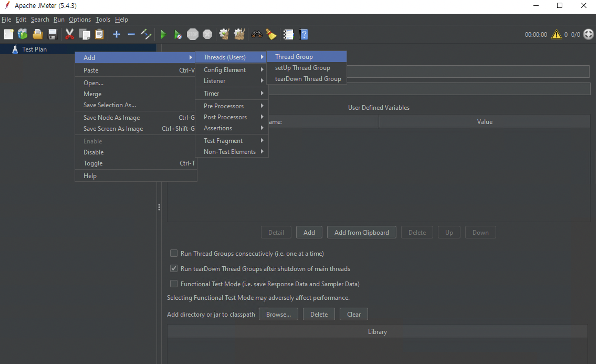Viewport: 596px width, 364px height.
Task: Choose Merge from context menu
Action: (x=136, y=94)
